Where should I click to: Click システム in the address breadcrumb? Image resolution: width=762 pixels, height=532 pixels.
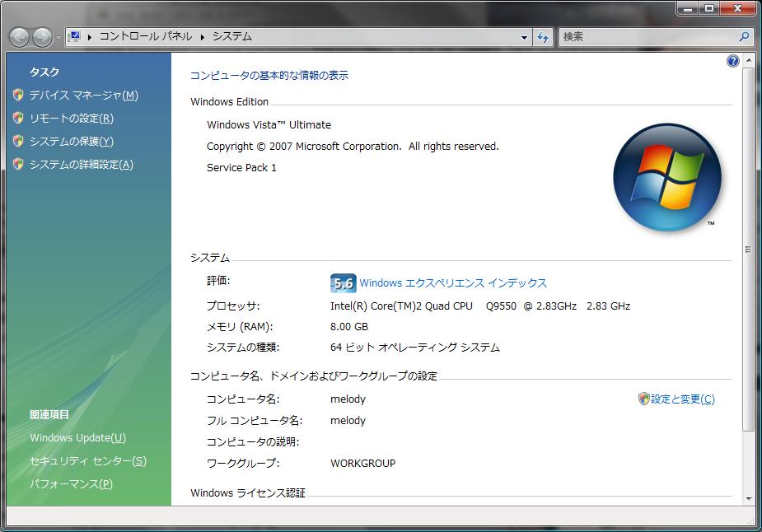tap(231, 36)
